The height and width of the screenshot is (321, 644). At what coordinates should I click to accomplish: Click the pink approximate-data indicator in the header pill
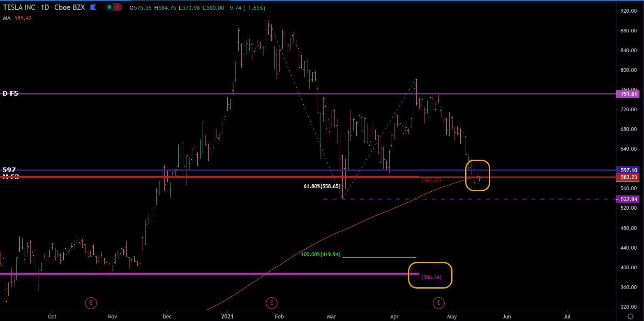pyautogui.click(x=118, y=7)
